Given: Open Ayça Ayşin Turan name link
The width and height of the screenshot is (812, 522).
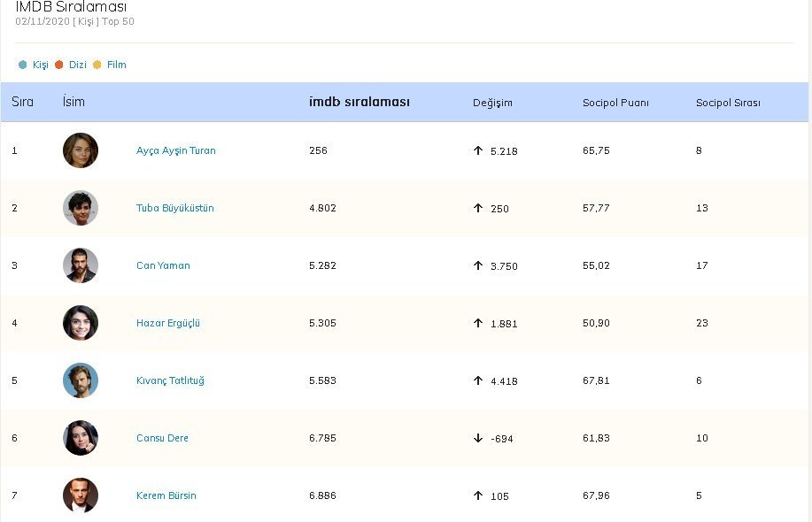Looking at the screenshot, I should [175, 150].
